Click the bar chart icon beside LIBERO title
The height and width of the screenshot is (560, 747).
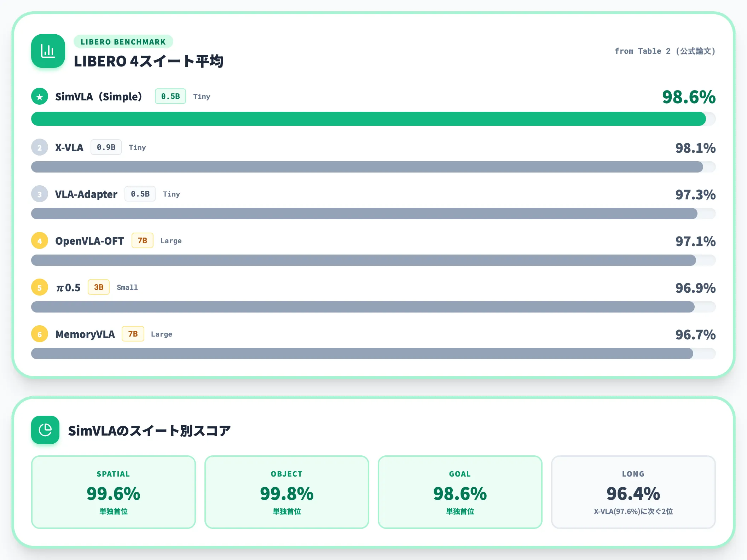point(48,51)
